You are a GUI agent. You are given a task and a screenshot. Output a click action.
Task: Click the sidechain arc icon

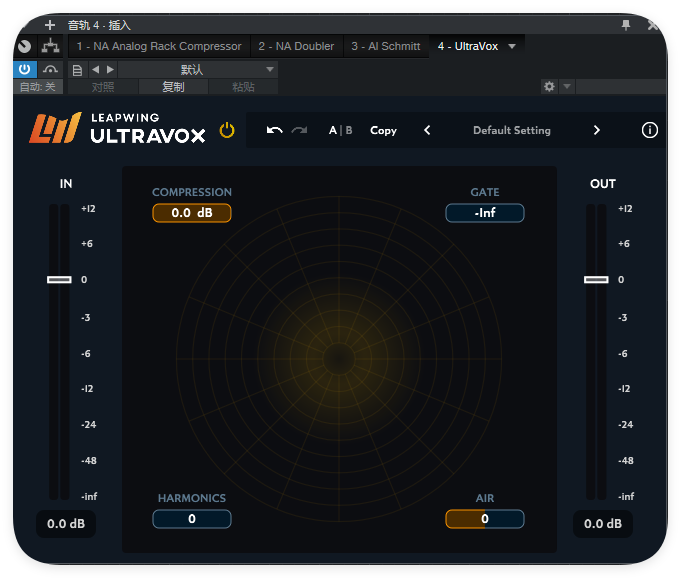click(50, 69)
